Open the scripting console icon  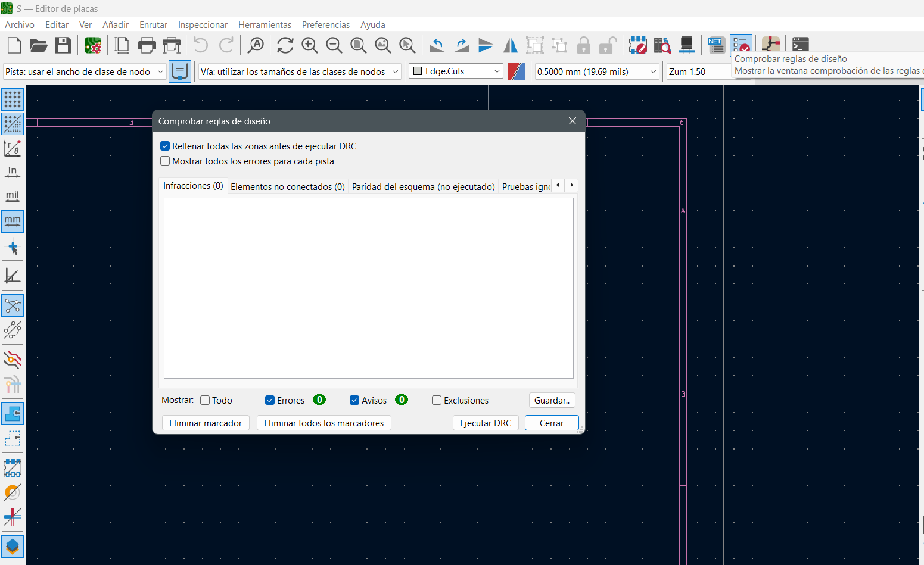click(801, 45)
